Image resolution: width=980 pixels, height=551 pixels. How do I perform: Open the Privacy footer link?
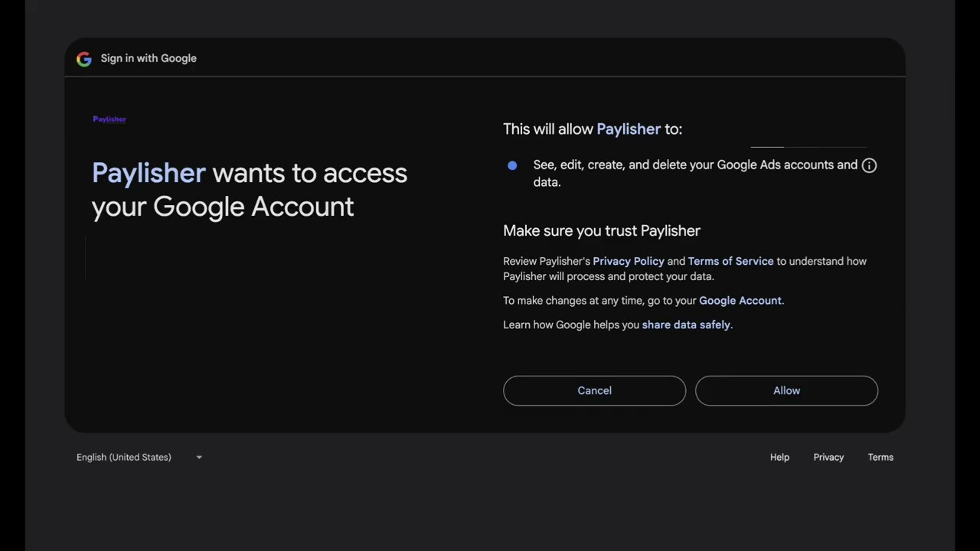[828, 458]
